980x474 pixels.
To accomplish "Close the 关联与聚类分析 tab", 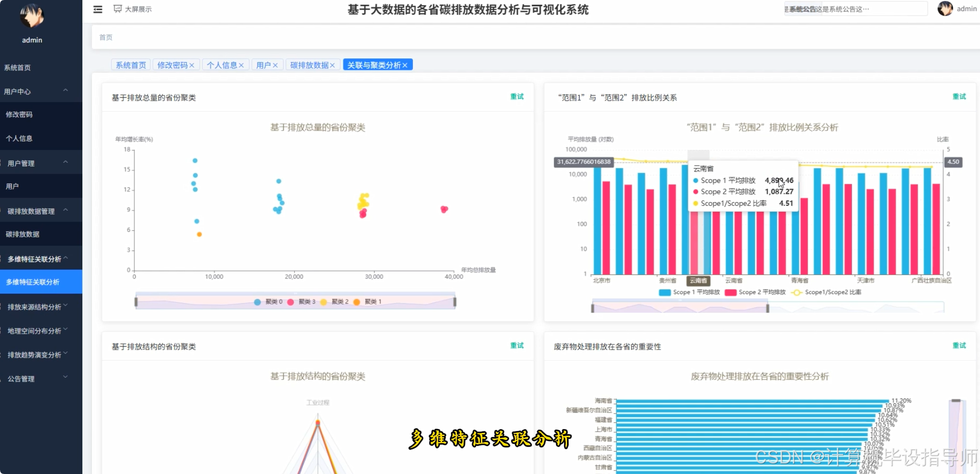I will [405, 65].
